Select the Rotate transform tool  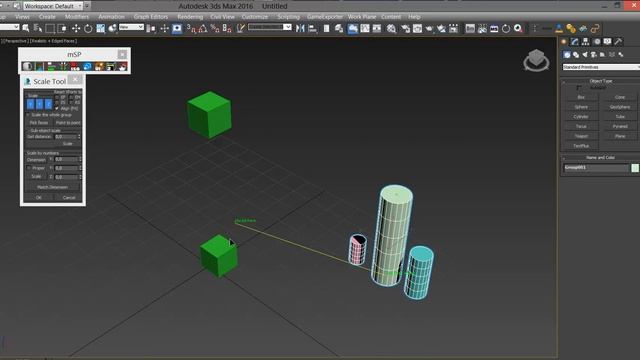pos(88,29)
